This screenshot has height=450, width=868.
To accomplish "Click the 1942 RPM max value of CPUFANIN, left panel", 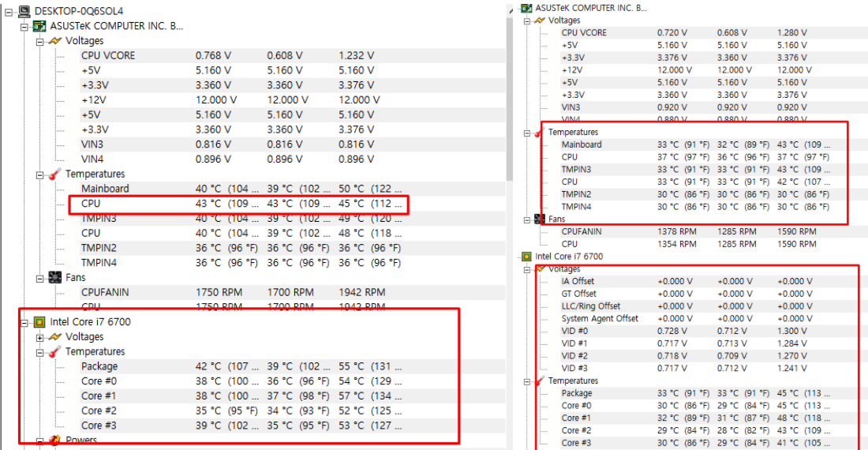I will 362,292.
